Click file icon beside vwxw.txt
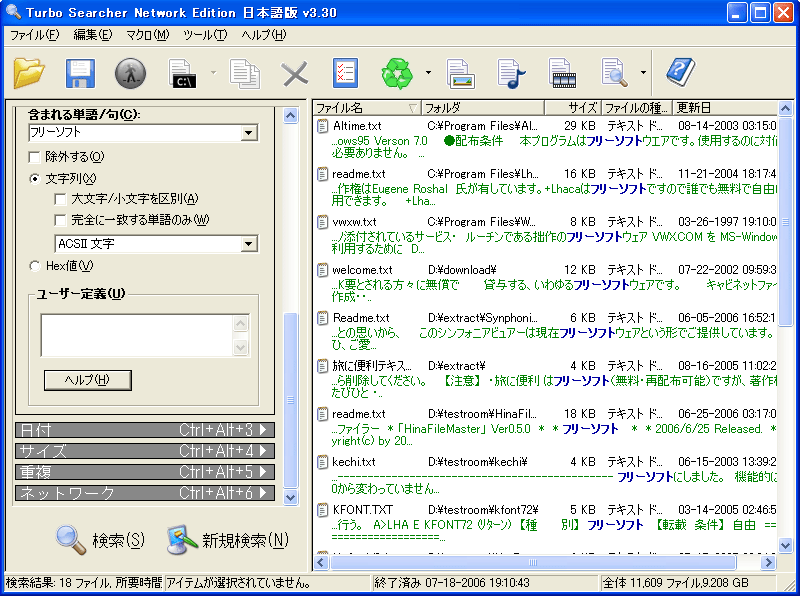The width and height of the screenshot is (800, 596). click(x=322, y=222)
